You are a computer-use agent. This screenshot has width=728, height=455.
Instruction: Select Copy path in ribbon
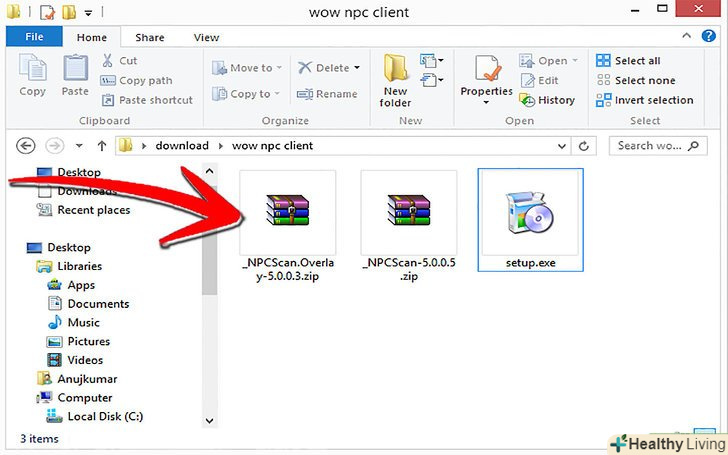pyautogui.click(x=136, y=80)
